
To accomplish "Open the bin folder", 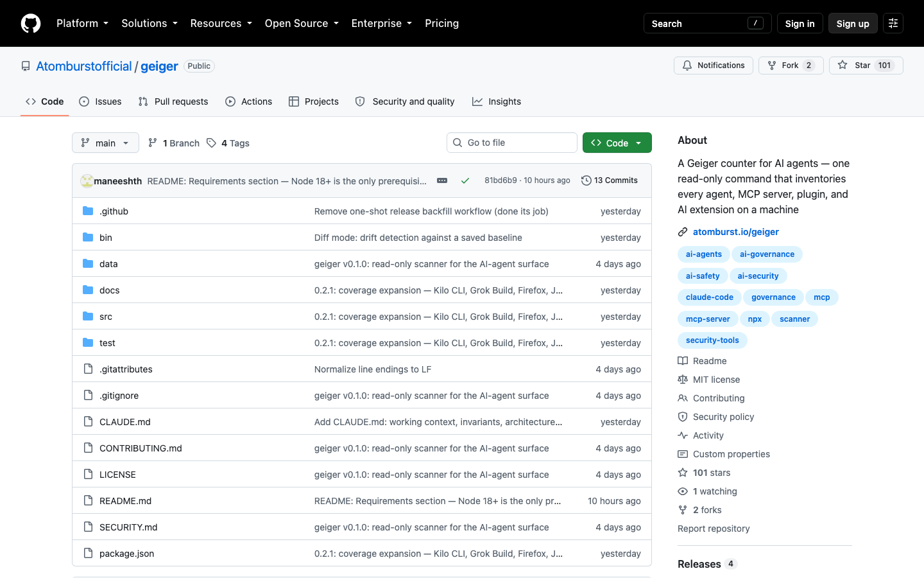I will [x=106, y=238].
